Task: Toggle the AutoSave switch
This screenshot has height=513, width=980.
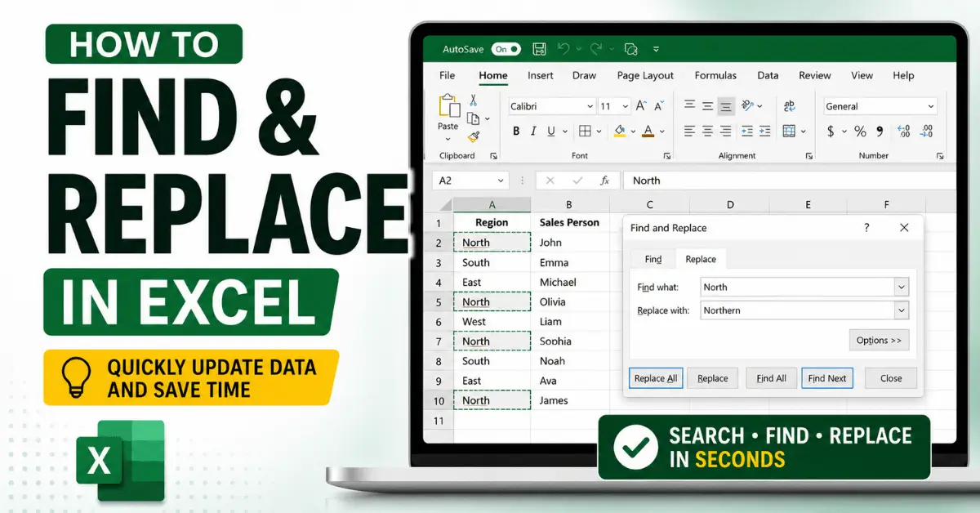Action: (x=506, y=49)
